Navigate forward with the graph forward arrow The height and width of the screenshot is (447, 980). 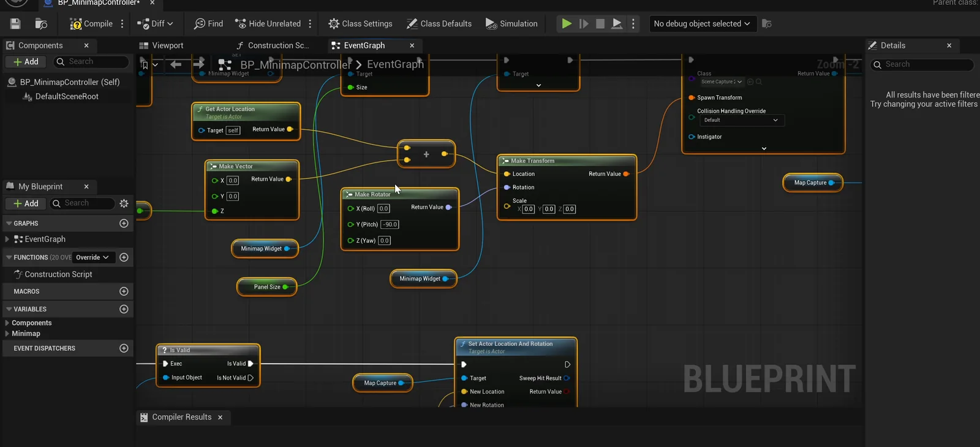tap(198, 64)
